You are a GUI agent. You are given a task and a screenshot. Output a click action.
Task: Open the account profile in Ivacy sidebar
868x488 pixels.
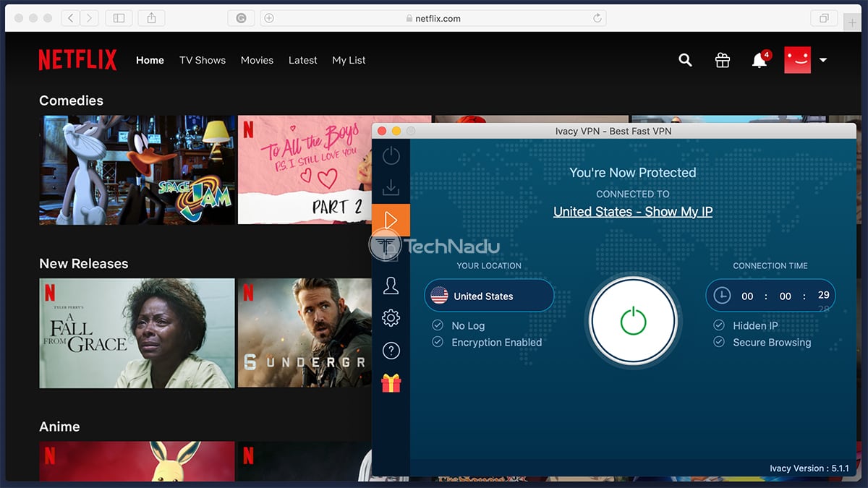[x=391, y=286]
